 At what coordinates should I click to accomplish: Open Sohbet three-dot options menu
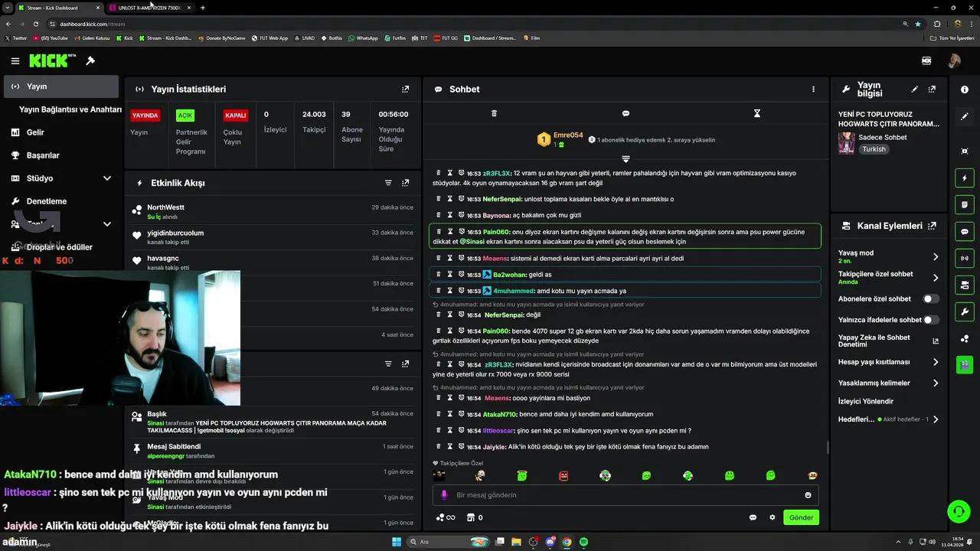click(x=813, y=89)
